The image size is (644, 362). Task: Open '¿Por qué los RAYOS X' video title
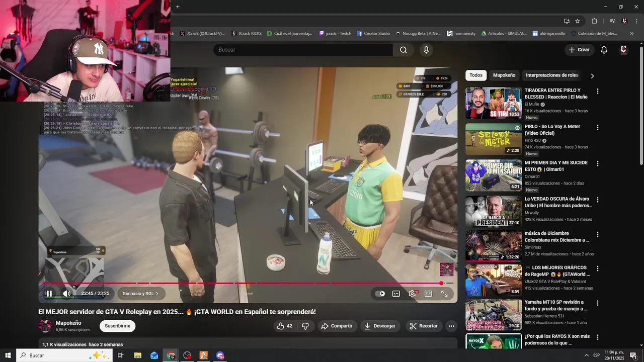557,339
